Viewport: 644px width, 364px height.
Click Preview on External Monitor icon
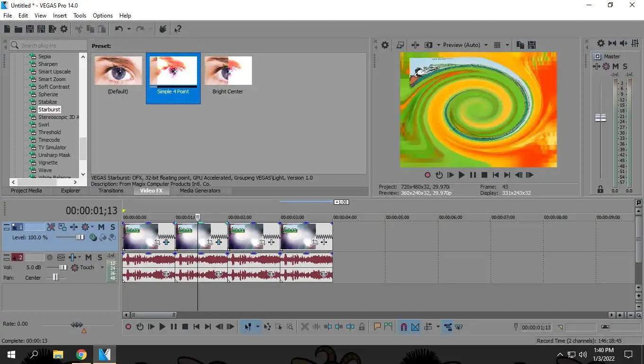(x=400, y=45)
